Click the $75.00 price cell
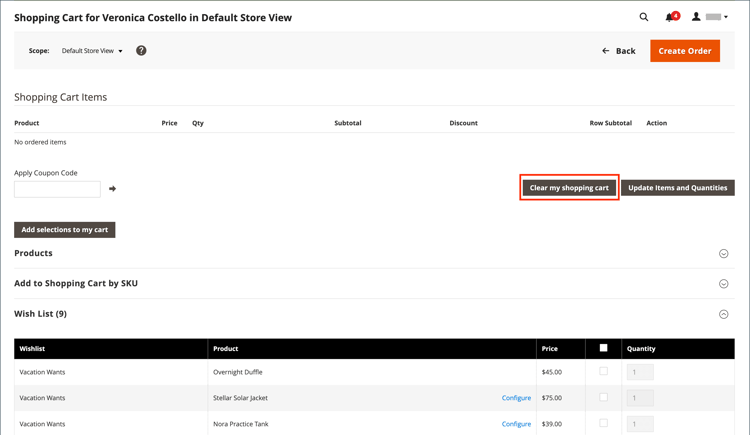750x435 pixels. coord(551,398)
